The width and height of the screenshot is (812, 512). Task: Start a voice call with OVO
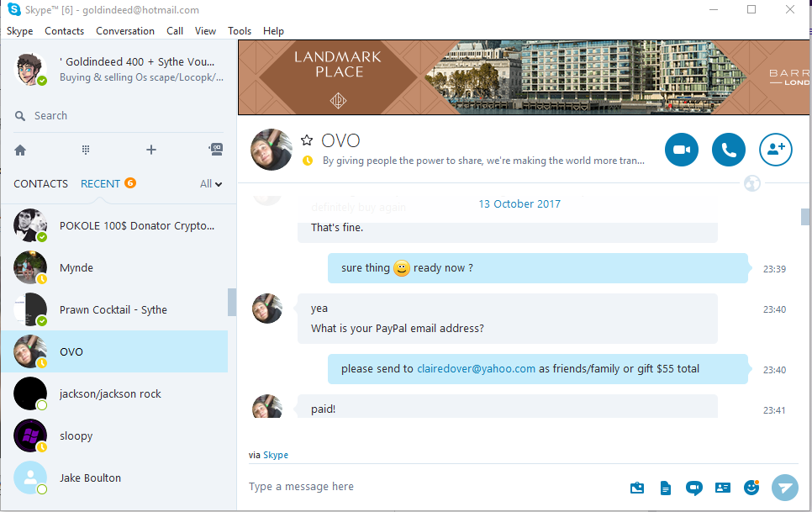click(x=729, y=150)
